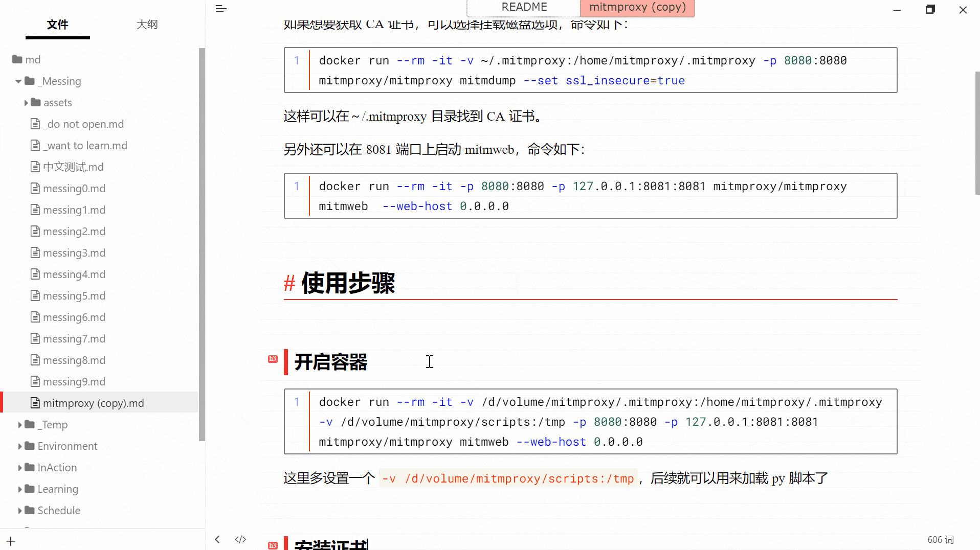
Task: Click the plus icon to create a new file
Action: click(10, 541)
